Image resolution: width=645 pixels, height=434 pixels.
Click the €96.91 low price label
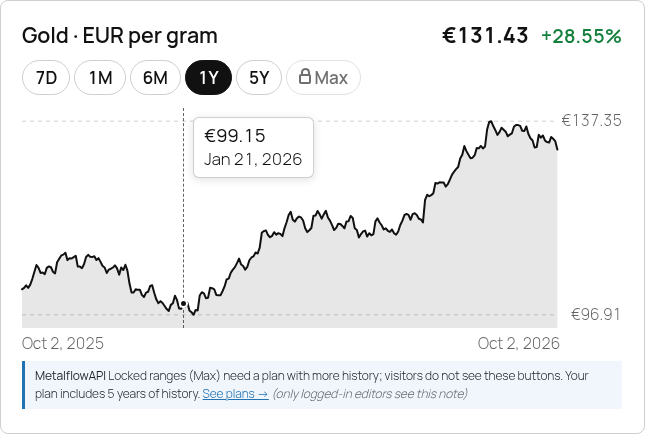click(595, 315)
